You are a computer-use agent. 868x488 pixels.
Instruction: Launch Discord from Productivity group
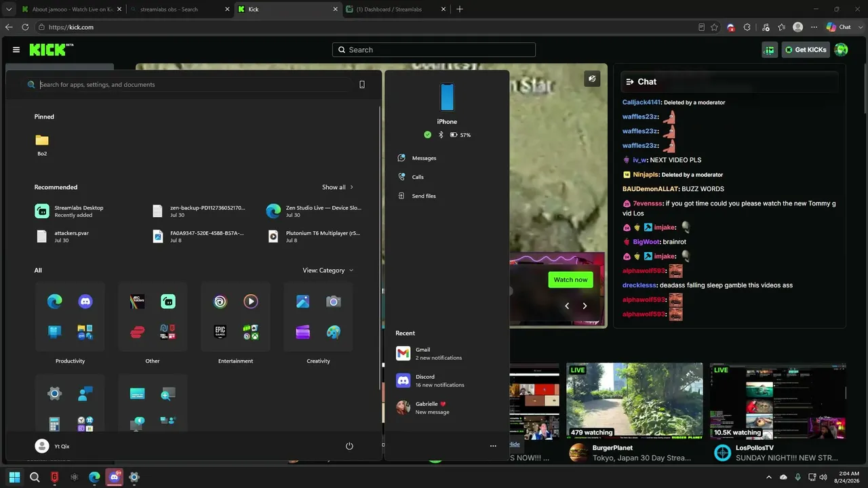point(85,302)
